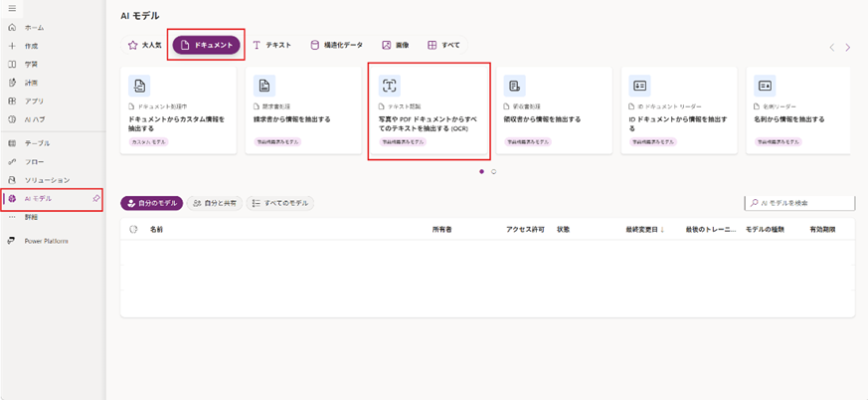Image resolution: width=868 pixels, height=400 pixels.
Task: Select the ドキュメント category tab
Action: (207, 46)
